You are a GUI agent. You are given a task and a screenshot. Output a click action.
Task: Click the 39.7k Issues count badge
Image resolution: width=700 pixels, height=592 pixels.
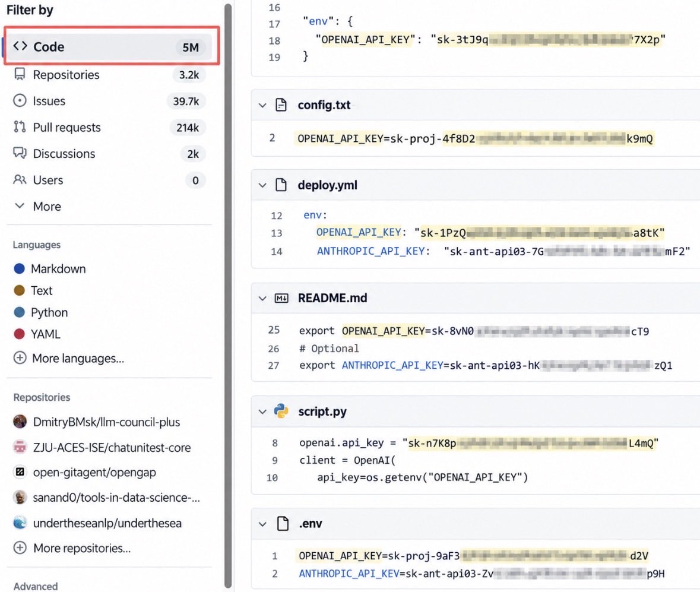click(x=186, y=102)
